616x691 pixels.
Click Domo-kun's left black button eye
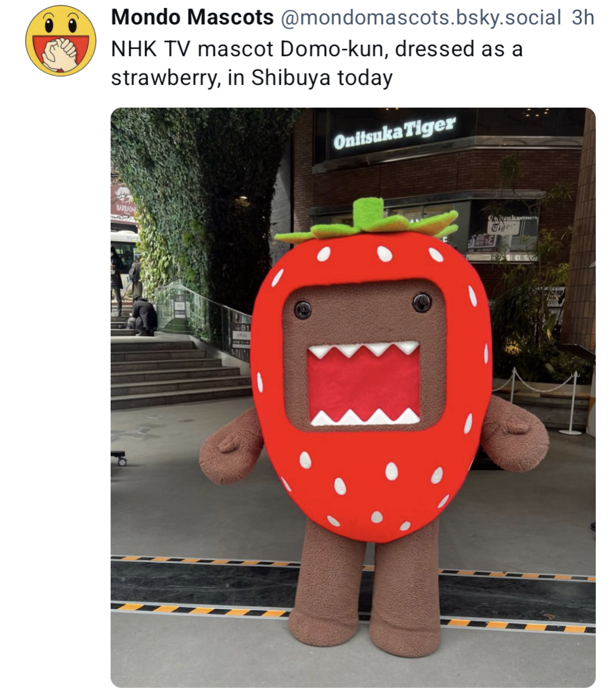[x=303, y=310]
